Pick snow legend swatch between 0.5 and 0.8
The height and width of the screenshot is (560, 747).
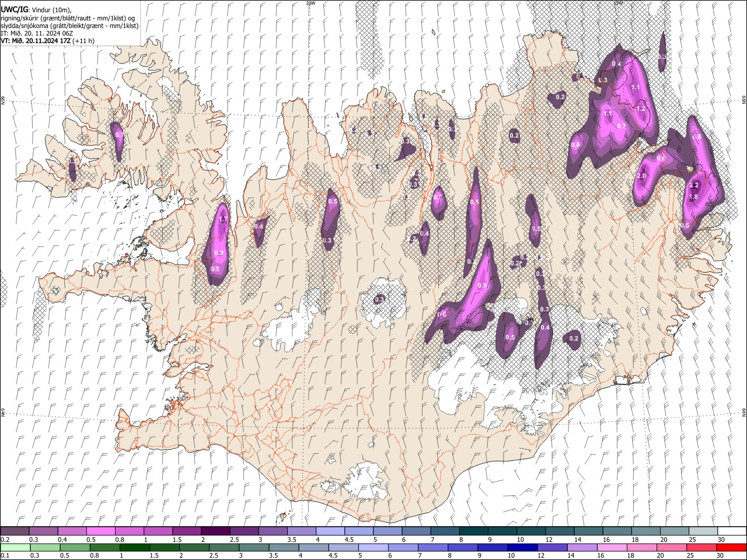(100, 531)
